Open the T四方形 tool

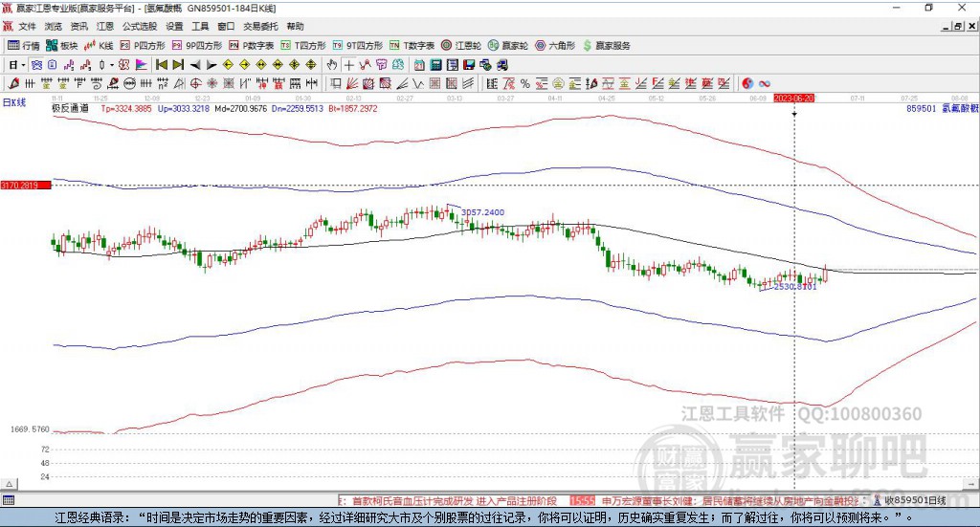[303, 46]
